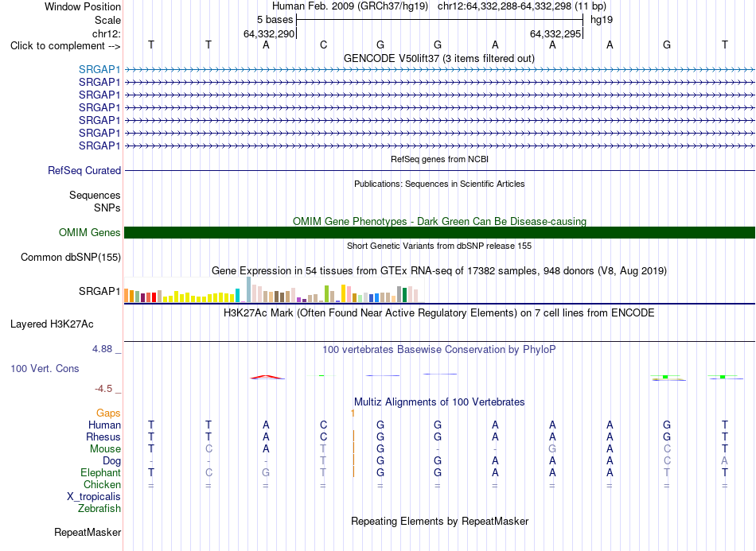The image size is (756, 551).
Task: Open the Common dbSNP(155) track label
Action: 71,257
